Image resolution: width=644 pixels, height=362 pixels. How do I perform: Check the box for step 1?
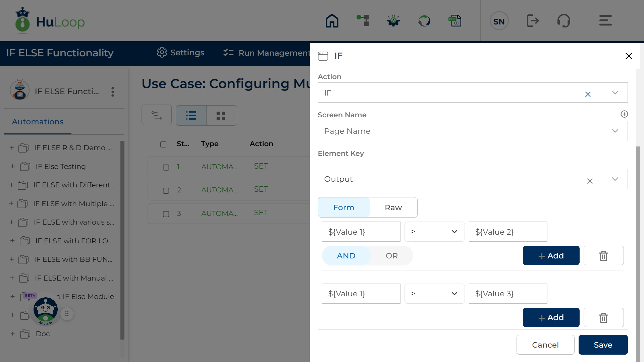[x=166, y=167]
